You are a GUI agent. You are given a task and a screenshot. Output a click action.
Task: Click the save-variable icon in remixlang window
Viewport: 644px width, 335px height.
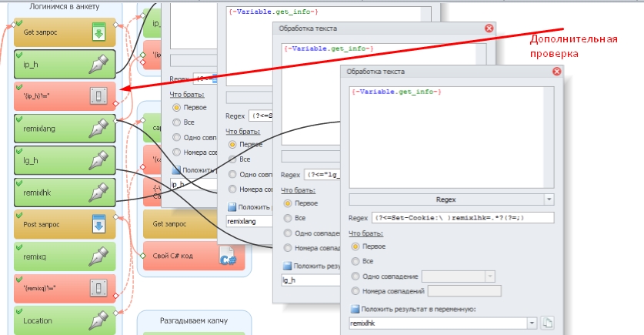point(232,207)
